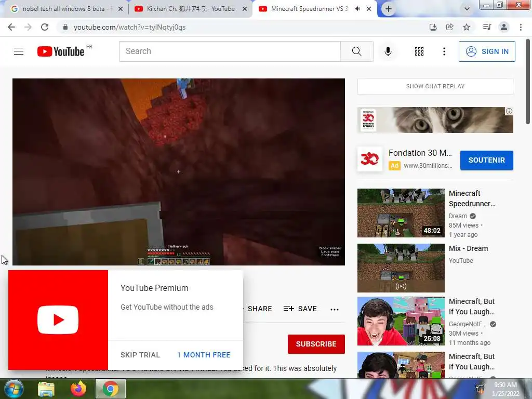Bookmark this page with star icon

pyautogui.click(x=467, y=27)
